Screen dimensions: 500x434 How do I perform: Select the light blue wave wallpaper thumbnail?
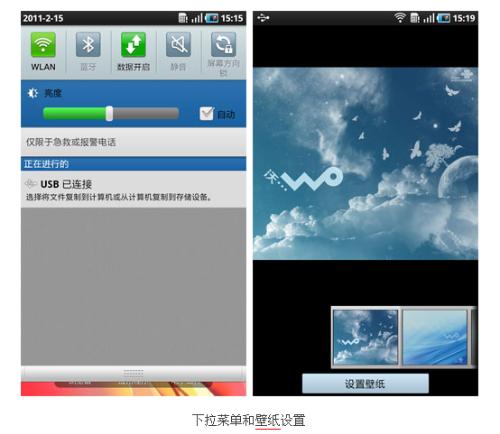click(435, 337)
